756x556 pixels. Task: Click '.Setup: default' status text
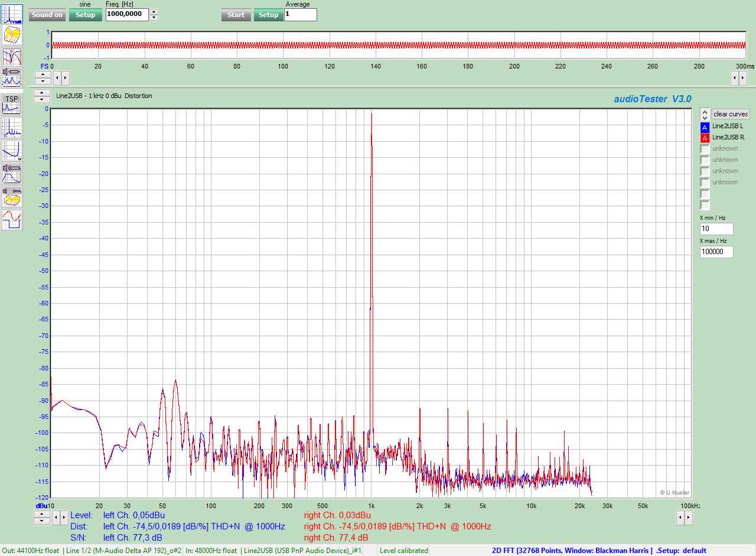click(682, 551)
